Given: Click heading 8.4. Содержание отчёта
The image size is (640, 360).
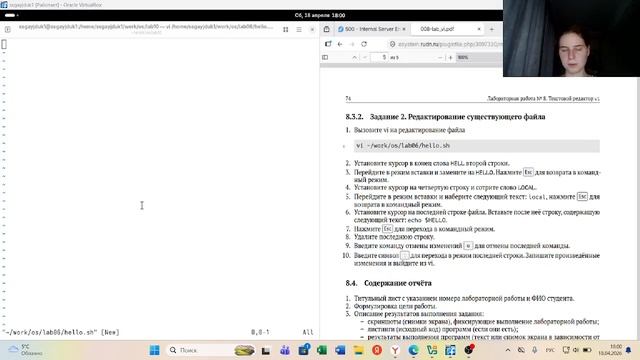Looking at the screenshot, I should point(388,283).
